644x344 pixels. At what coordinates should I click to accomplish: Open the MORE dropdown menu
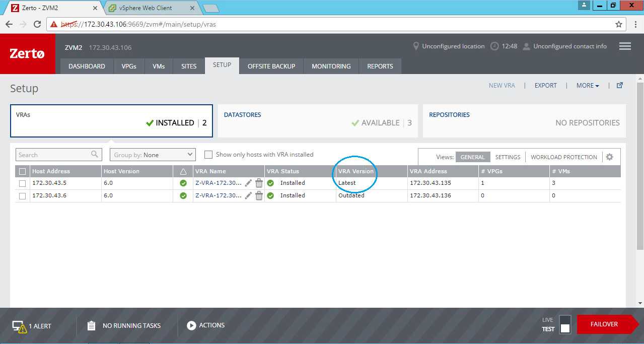click(x=587, y=86)
